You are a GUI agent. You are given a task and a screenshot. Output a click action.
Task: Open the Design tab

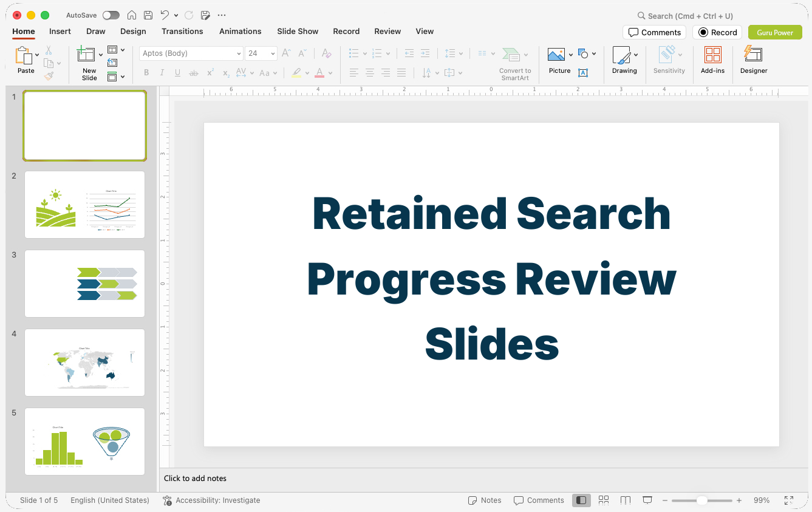point(133,31)
